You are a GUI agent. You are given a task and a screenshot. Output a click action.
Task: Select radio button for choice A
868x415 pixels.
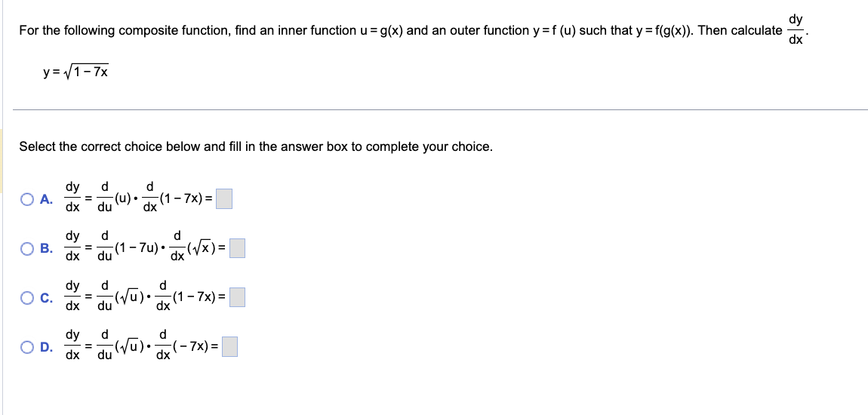(x=27, y=199)
